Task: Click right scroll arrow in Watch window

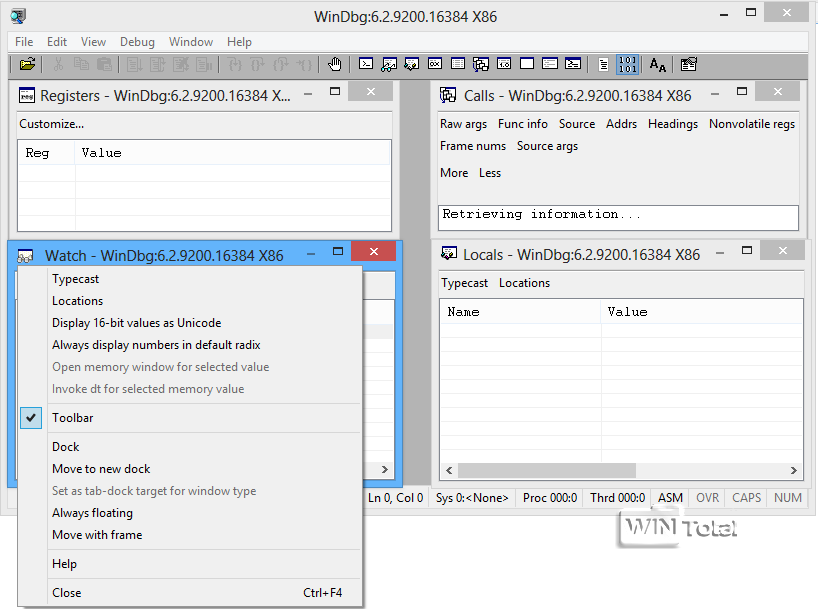Action: point(384,469)
